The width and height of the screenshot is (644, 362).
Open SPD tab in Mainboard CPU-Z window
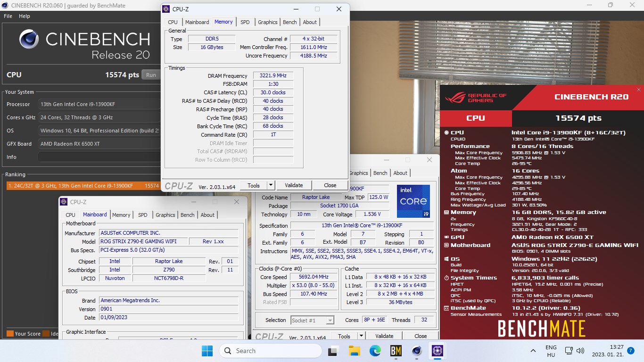tap(143, 215)
